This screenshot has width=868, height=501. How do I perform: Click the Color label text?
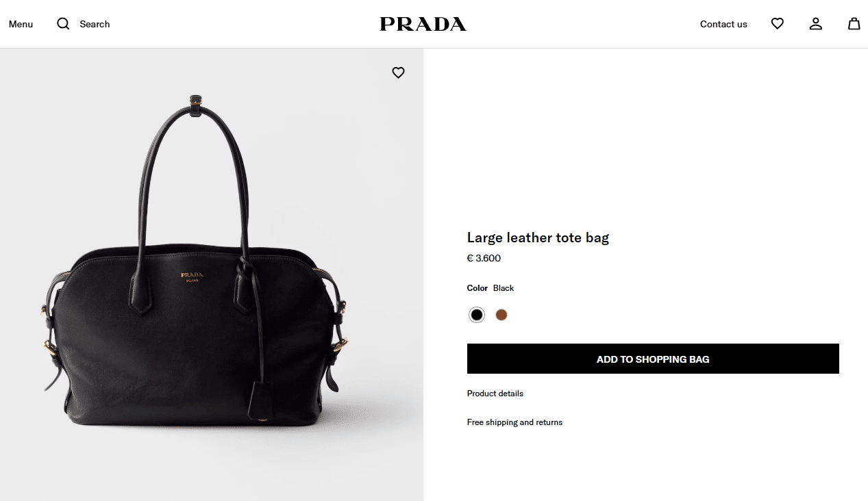coord(478,288)
